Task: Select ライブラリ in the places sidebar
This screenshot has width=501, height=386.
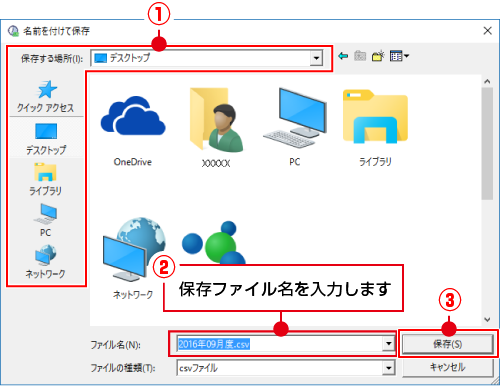Action: click(x=46, y=179)
